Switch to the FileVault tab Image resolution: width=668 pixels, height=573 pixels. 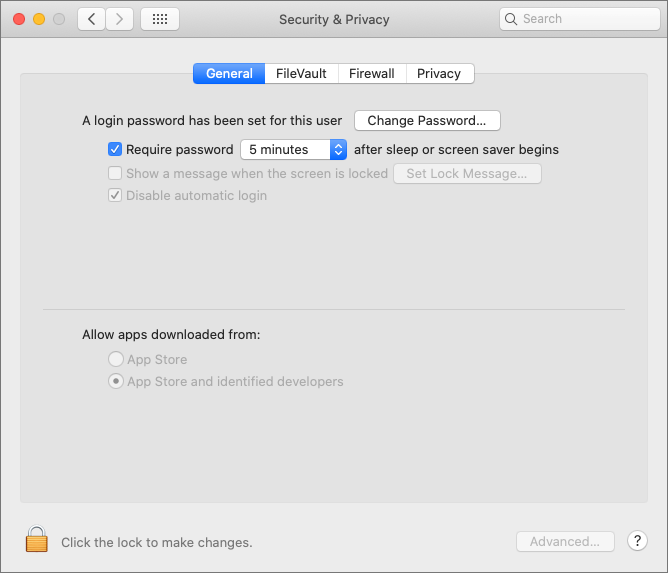coord(301,74)
